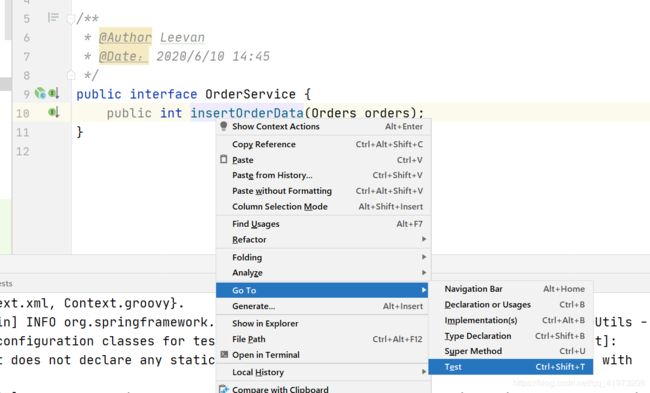Image resolution: width=650 pixels, height=393 pixels.
Task: Select Navigation Bar in Go To submenu
Action: [511, 289]
